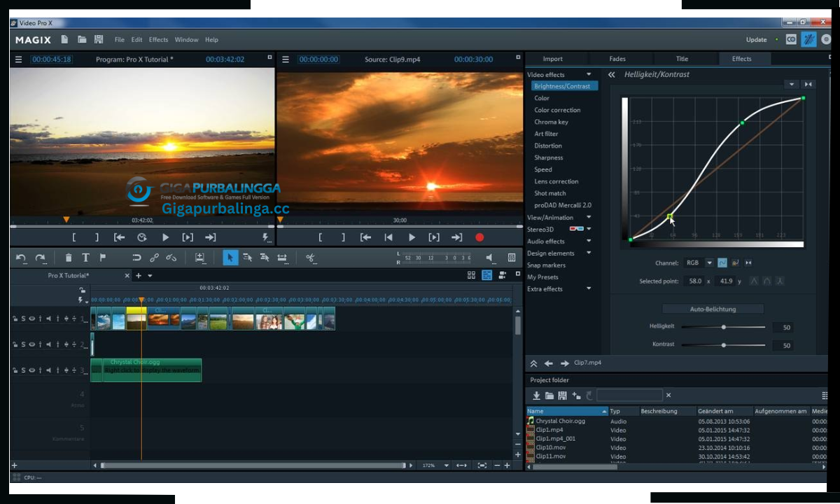Mute audio with the speaker icon by the meter

coord(489,258)
